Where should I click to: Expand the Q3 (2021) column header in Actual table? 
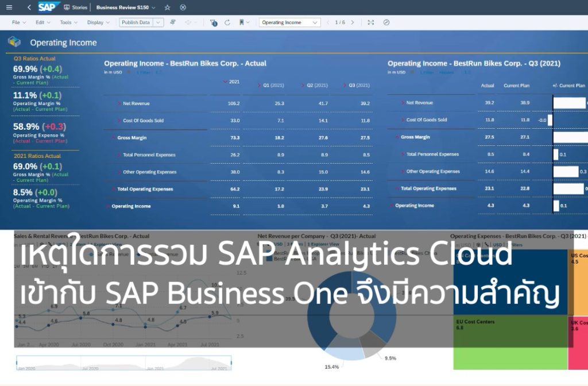345,86
